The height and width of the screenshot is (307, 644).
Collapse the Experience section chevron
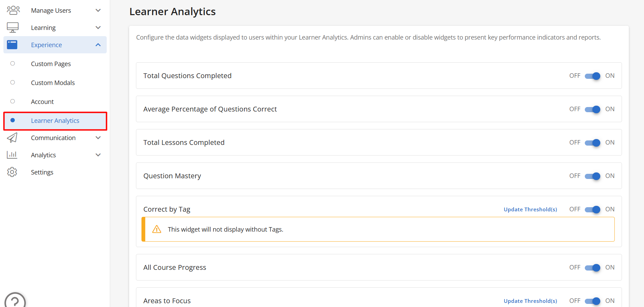point(98,45)
